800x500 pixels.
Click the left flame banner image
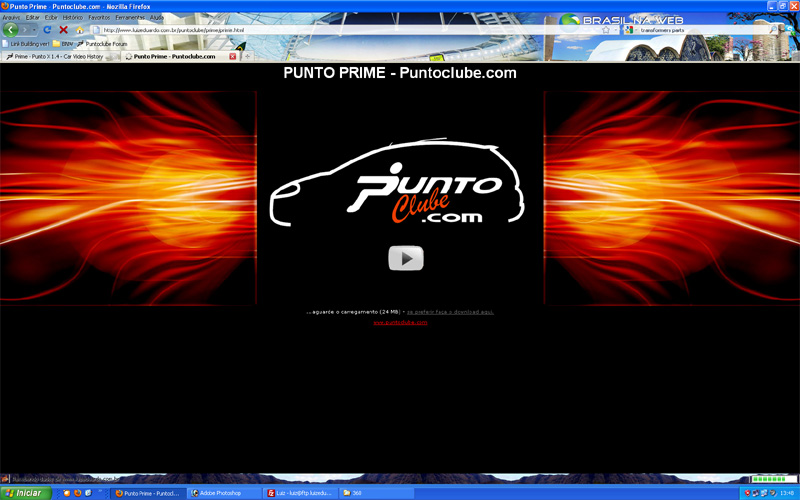click(128, 198)
